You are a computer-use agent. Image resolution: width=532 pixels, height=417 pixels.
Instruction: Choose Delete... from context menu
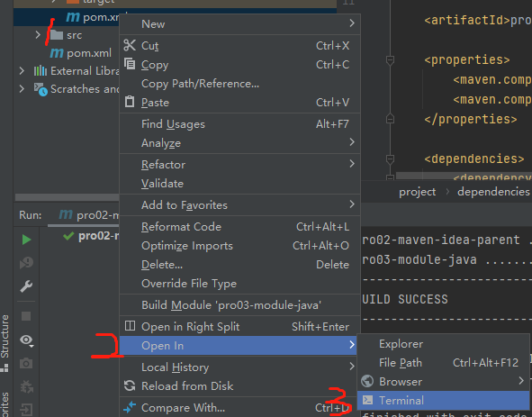[x=239, y=265]
